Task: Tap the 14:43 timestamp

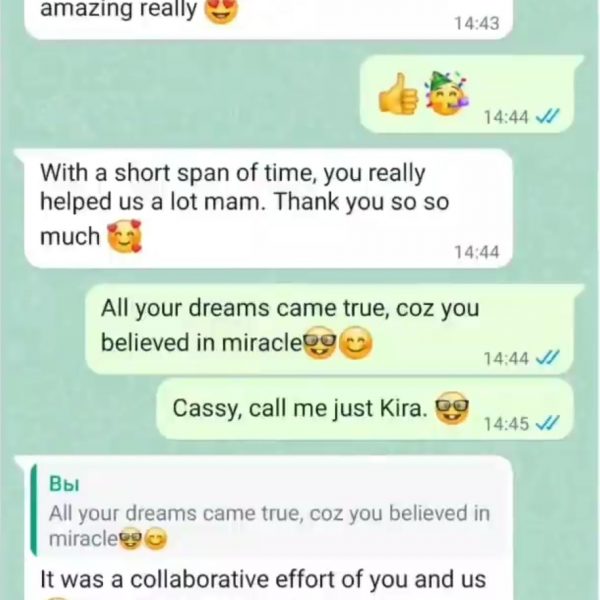Action: (x=477, y=24)
